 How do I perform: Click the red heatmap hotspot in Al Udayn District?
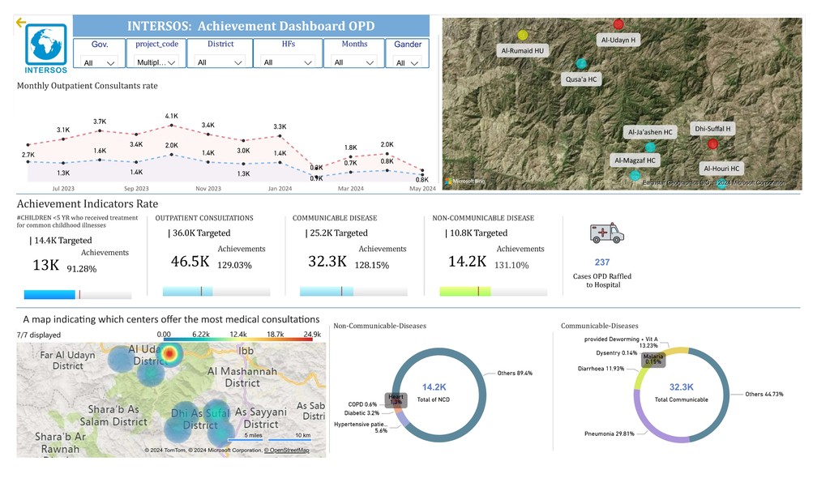point(169,353)
